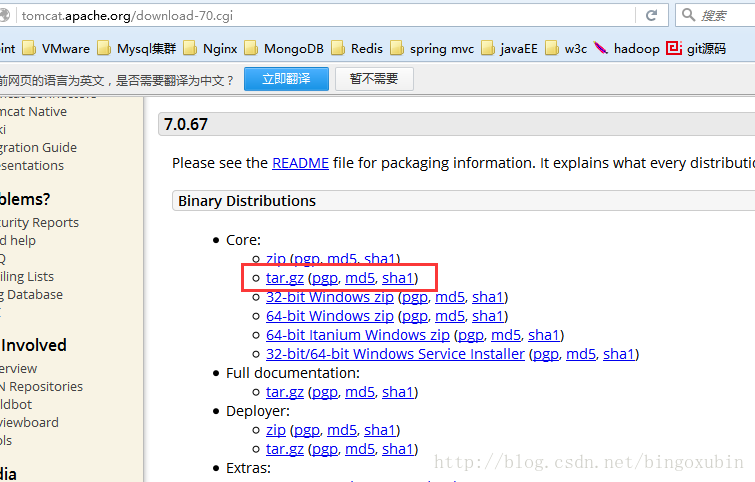
Task: Open the VMware bookmark folder
Action: (x=56, y=49)
